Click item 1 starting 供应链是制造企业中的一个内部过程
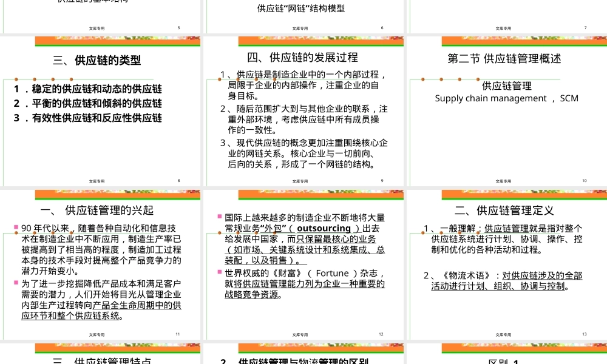 point(304,85)
